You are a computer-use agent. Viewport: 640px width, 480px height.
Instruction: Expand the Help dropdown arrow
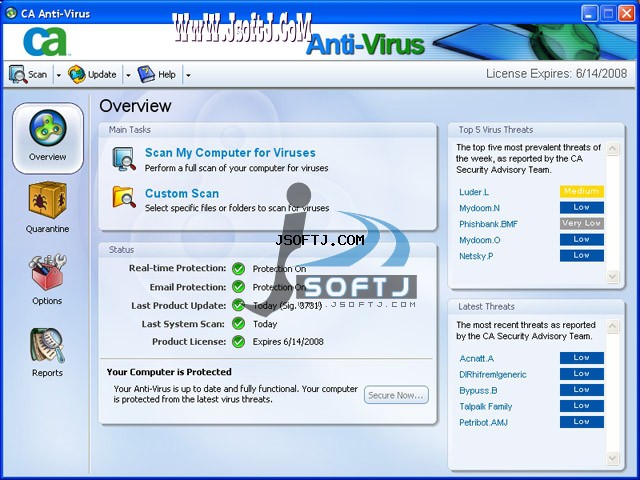[188, 75]
